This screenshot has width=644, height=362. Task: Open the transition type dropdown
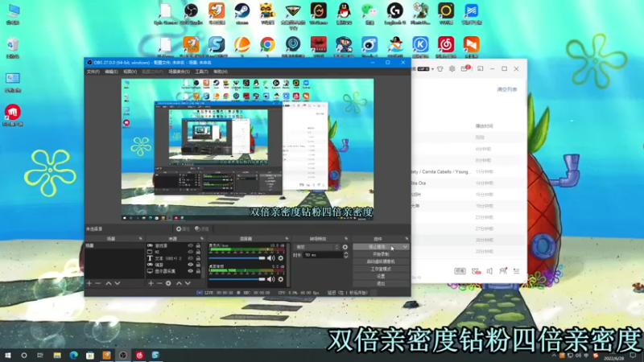tap(316, 247)
